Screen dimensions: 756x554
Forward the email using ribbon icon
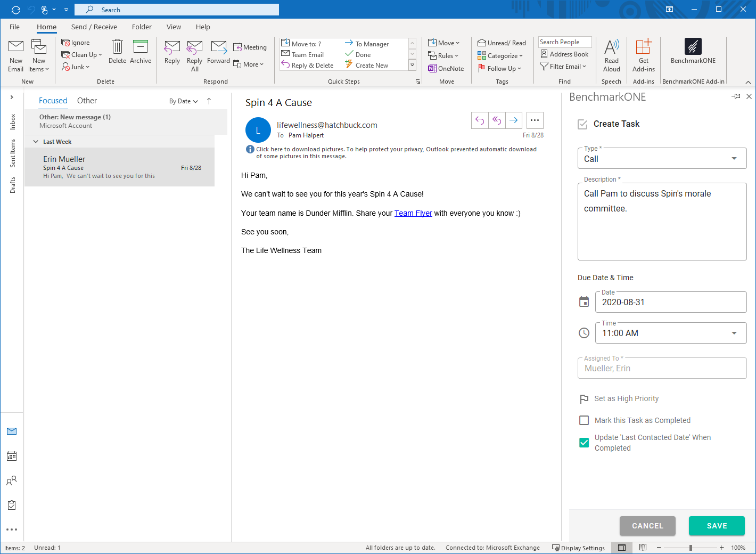point(218,52)
